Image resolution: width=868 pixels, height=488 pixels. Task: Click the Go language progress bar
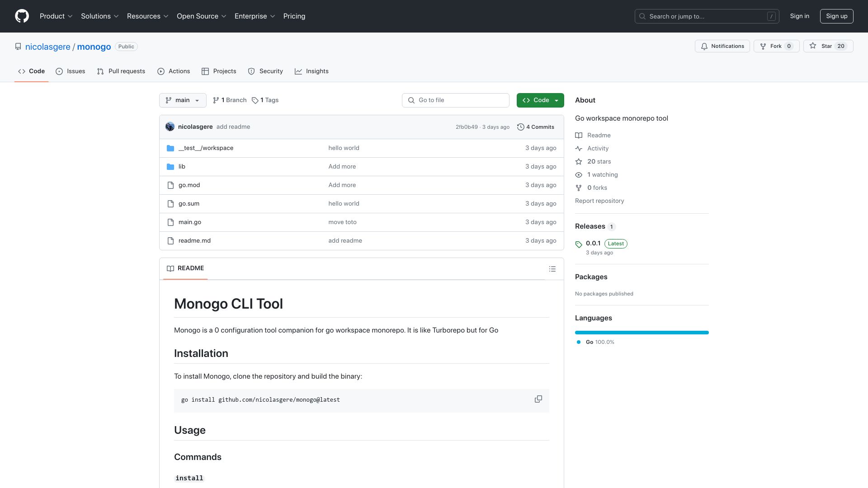tap(642, 333)
